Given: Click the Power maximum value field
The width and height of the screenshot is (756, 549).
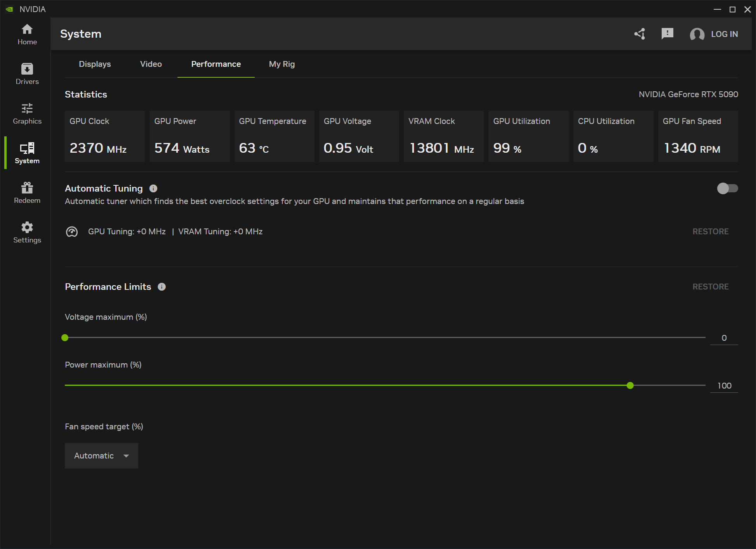Looking at the screenshot, I should 724,386.
